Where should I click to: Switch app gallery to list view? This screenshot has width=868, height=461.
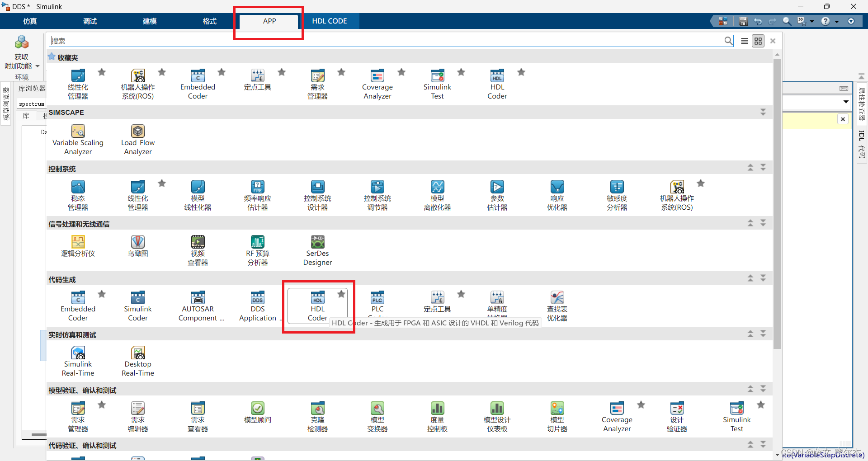[745, 41]
